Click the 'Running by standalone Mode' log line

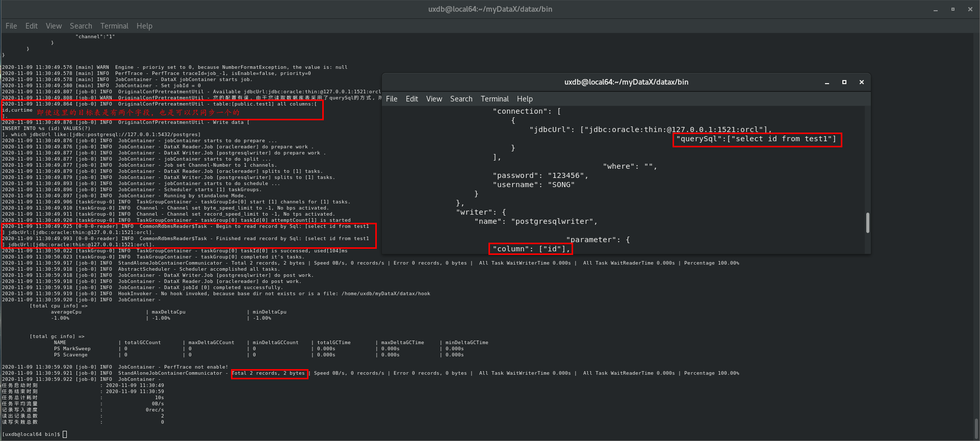tap(124, 196)
